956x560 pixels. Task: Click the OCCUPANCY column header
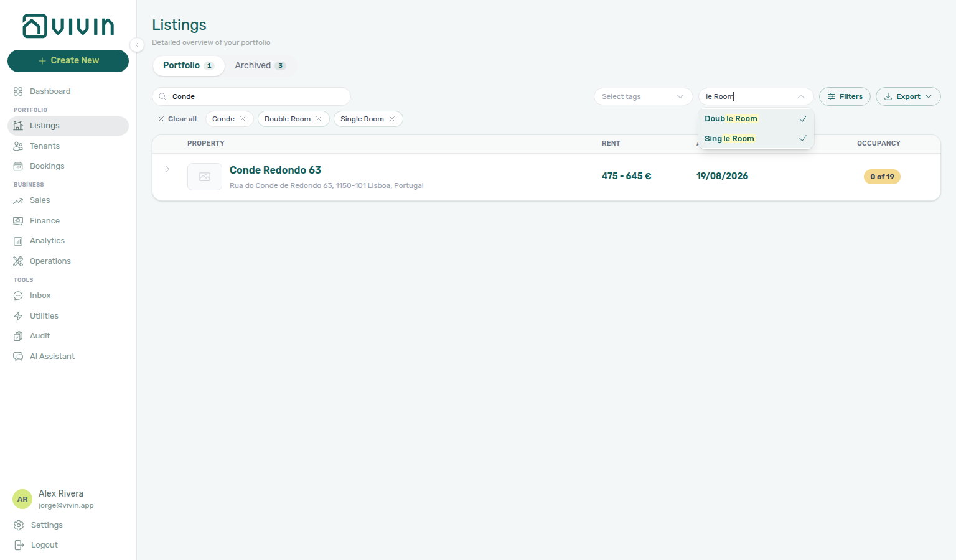coord(879,143)
